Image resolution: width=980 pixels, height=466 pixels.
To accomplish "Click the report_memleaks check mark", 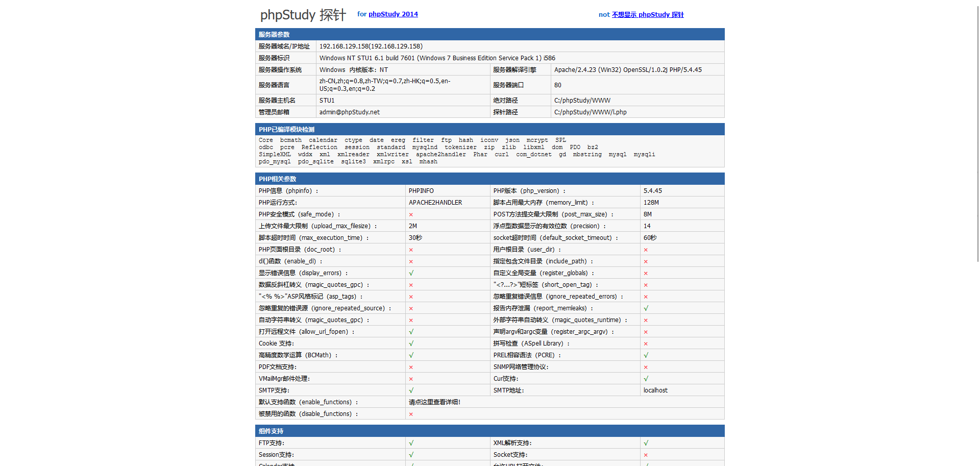I will (646, 308).
